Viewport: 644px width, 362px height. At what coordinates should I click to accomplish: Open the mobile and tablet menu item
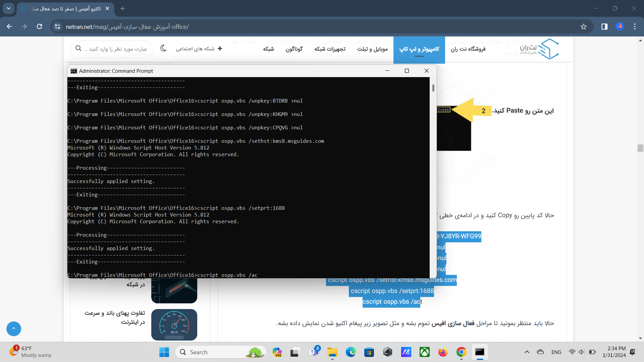pyautogui.click(x=372, y=49)
